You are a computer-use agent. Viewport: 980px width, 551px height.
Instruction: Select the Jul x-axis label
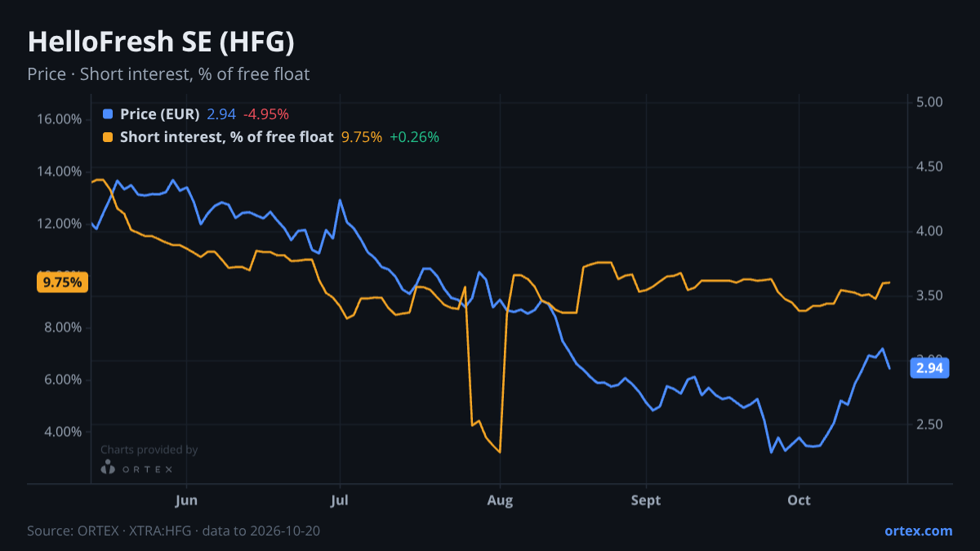[340, 500]
